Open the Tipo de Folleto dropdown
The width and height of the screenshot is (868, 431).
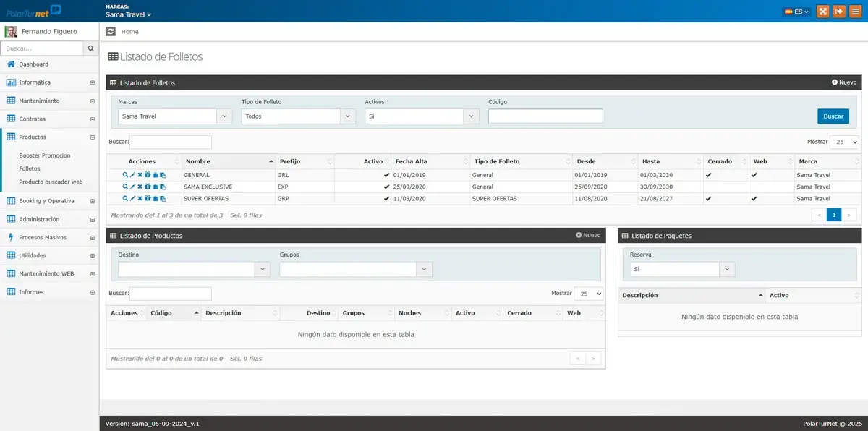[x=298, y=116]
